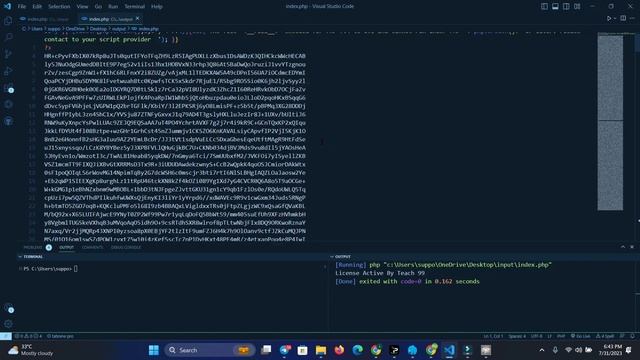640x360 pixels.
Task: Change indentation via Spaces: 4
Action: tap(517, 336)
